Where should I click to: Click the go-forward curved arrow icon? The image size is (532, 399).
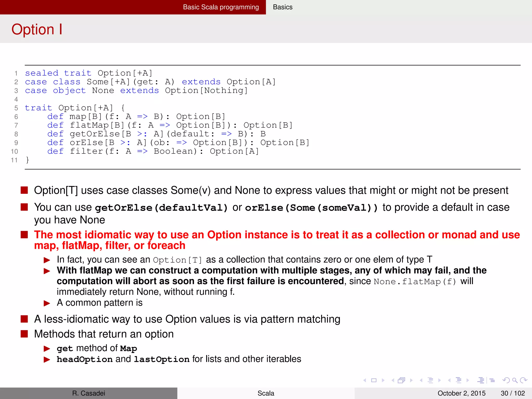[524, 380]
